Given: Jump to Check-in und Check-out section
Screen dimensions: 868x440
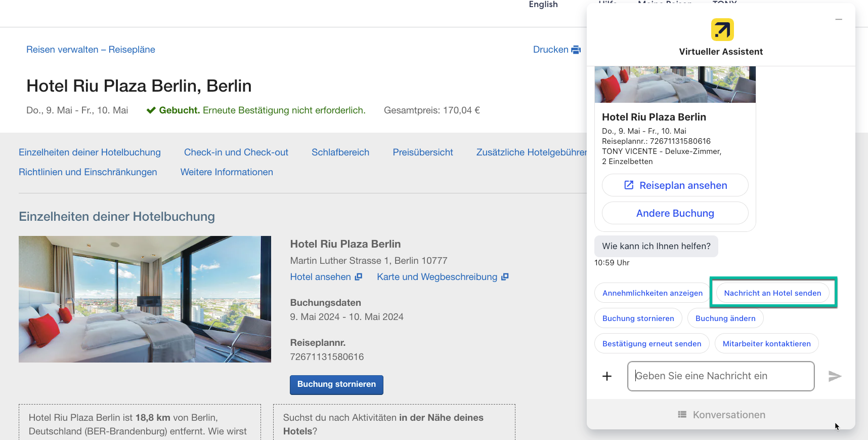Looking at the screenshot, I should tap(236, 152).
